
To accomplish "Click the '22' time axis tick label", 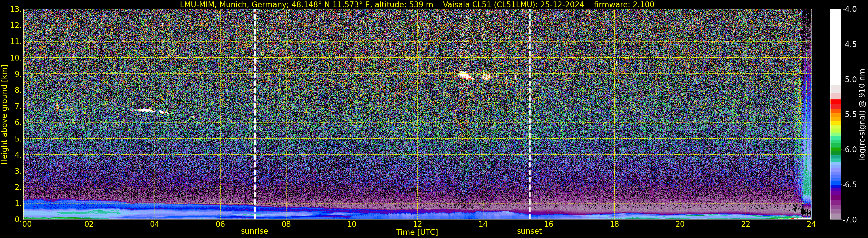I will point(746,224).
